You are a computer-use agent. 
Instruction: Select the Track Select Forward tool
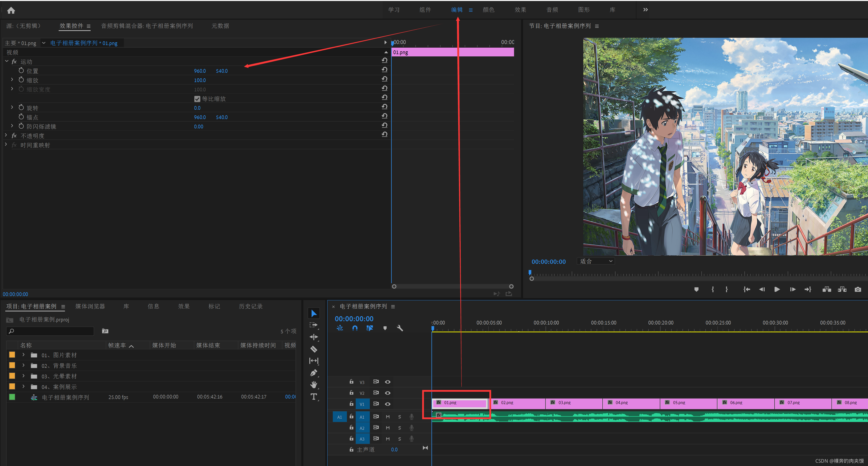tap(314, 325)
